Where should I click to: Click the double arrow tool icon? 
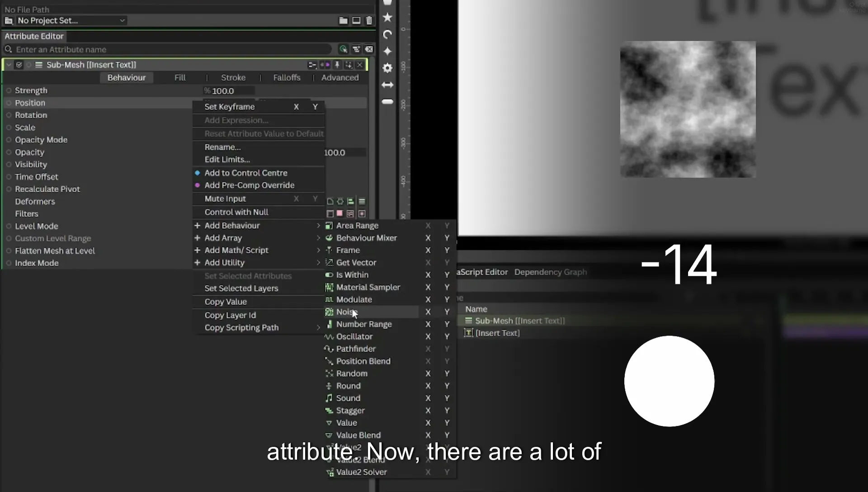point(387,85)
